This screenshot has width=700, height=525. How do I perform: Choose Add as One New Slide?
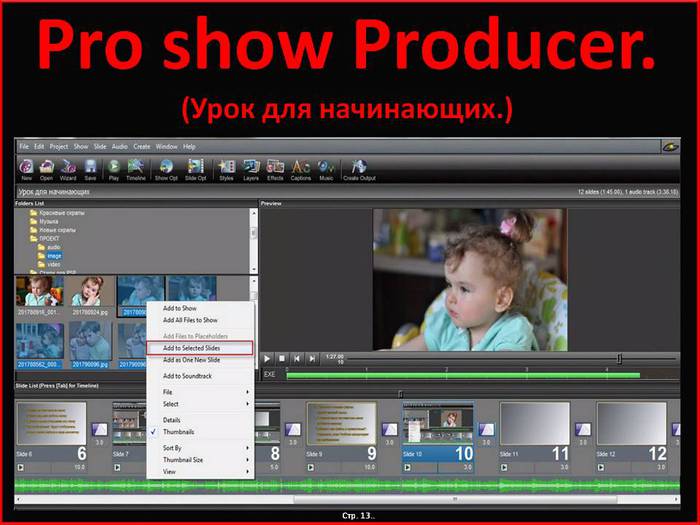[x=200, y=360]
